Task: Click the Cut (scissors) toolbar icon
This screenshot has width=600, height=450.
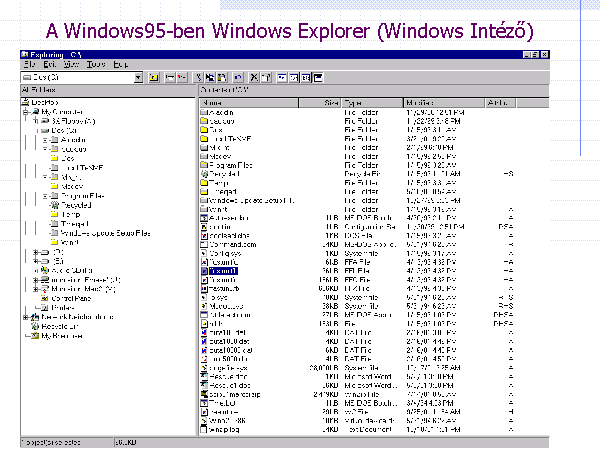Action: (x=198, y=77)
